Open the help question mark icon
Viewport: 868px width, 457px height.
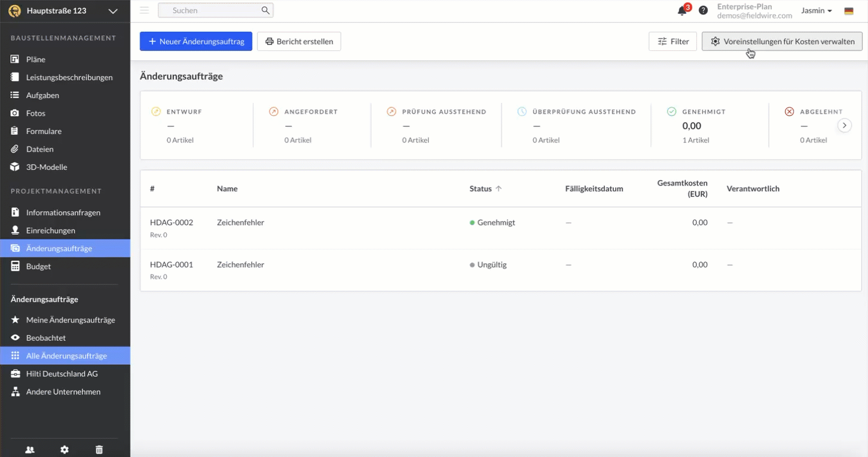[703, 10]
